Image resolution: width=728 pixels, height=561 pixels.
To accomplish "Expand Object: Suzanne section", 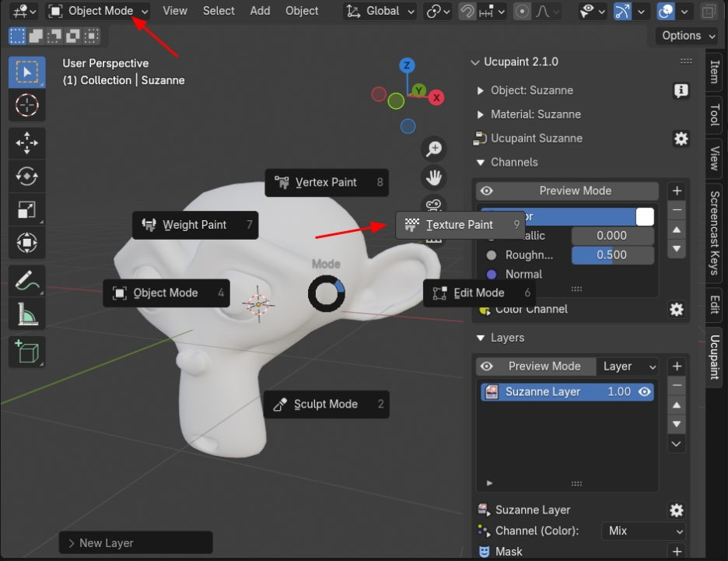I will [481, 90].
